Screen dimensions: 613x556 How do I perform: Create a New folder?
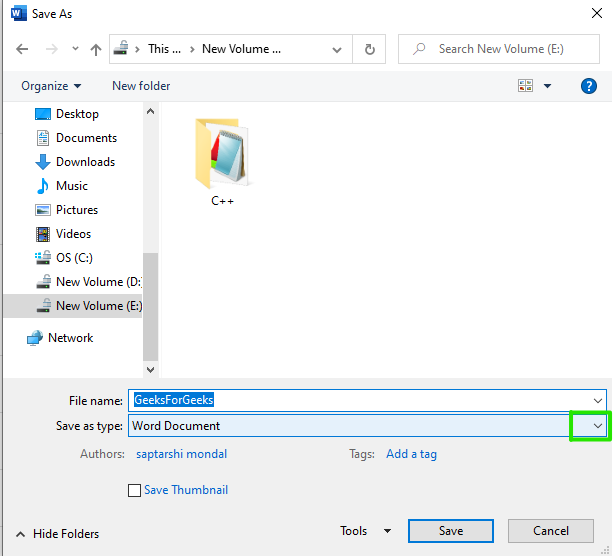[141, 86]
